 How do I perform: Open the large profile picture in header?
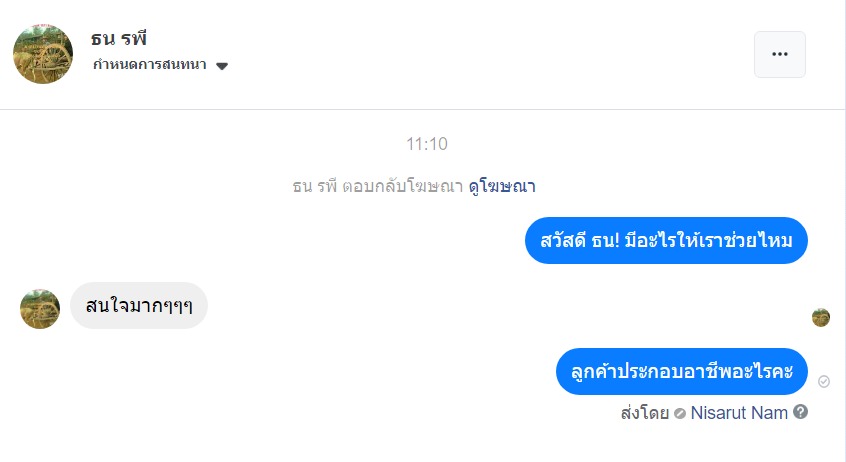point(43,54)
